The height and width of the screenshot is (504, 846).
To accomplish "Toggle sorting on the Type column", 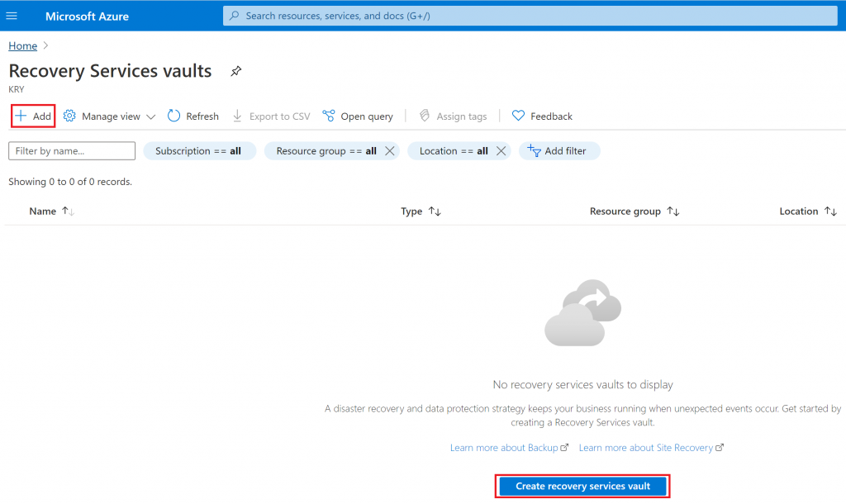I will [x=436, y=211].
